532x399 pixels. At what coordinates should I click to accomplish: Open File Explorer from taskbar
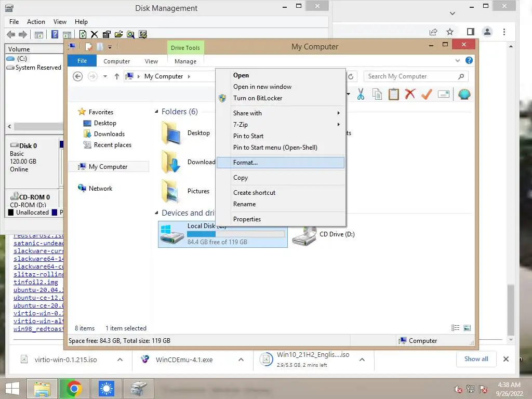tap(42, 389)
